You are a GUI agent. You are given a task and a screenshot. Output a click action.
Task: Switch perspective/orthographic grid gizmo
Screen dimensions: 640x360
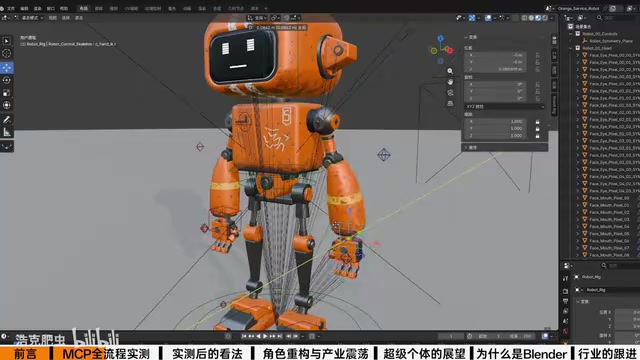pyautogui.click(x=450, y=103)
